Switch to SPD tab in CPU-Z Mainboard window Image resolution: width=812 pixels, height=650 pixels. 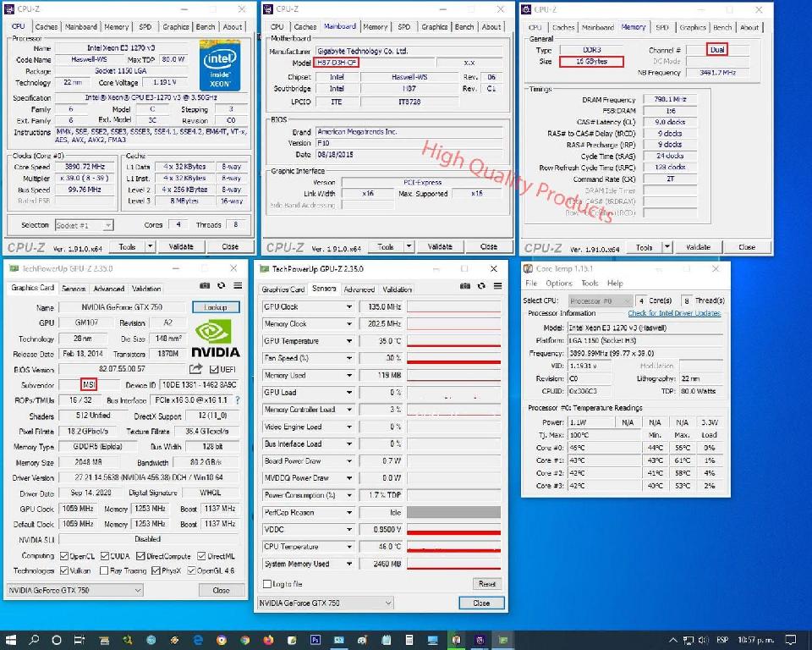[x=404, y=26]
